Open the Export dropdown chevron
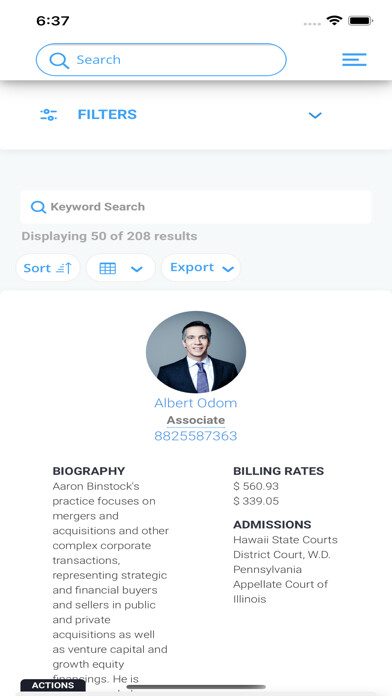 coord(228,269)
